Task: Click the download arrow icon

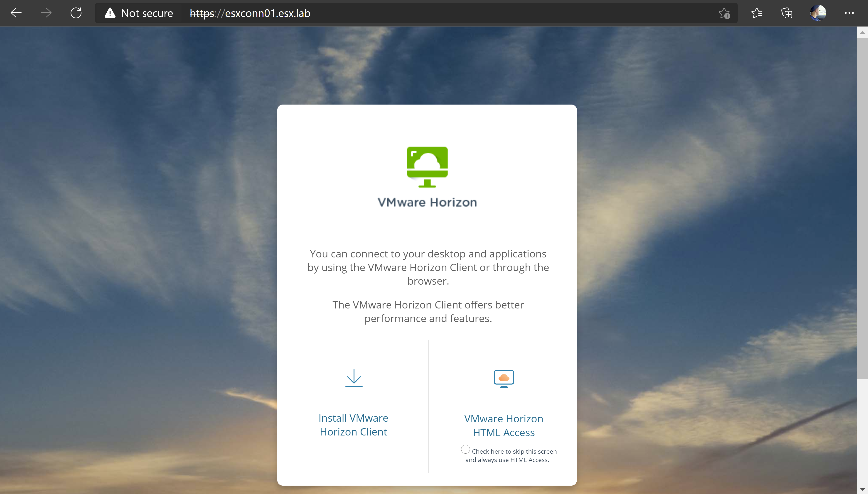Action: click(x=354, y=378)
